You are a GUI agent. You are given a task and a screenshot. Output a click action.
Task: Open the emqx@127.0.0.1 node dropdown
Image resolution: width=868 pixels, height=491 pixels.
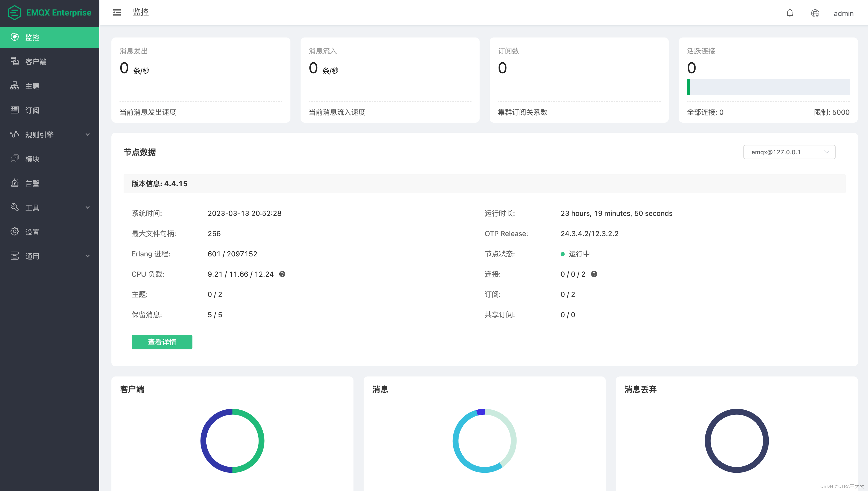coord(788,152)
